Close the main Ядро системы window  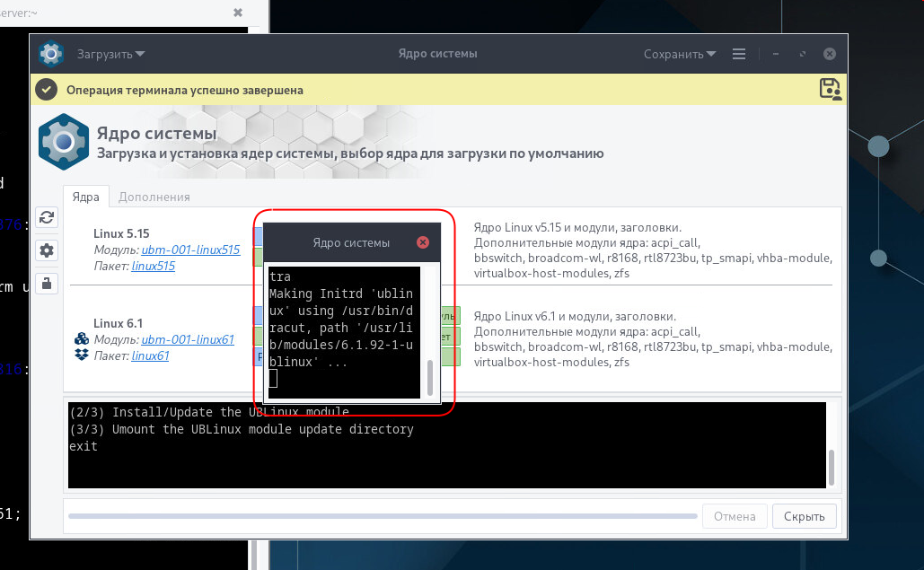[x=829, y=54]
